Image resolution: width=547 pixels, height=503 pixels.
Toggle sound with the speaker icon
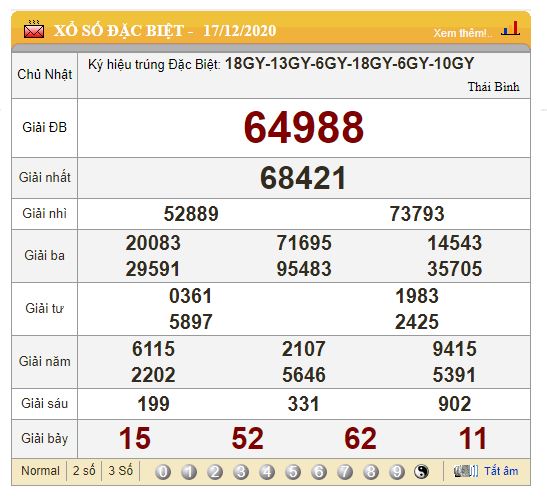point(466,471)
